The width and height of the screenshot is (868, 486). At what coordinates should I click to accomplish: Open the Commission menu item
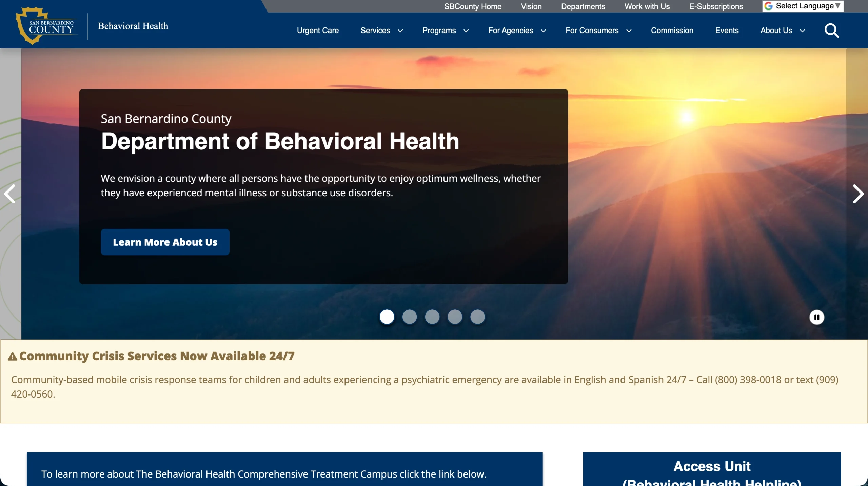(672, 31)
